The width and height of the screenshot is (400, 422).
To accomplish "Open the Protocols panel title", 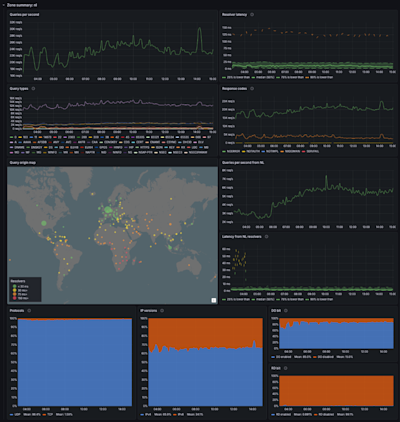I will [x=17, y=311].
